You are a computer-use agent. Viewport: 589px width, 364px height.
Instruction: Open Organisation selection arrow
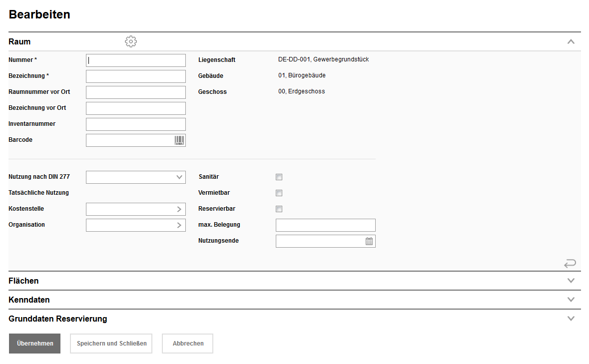tap(179, 225)
